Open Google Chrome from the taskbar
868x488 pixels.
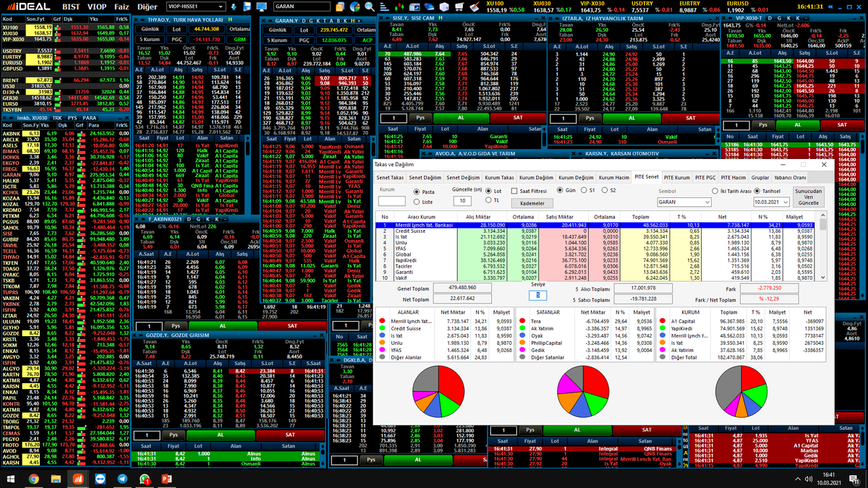(34, 479)
